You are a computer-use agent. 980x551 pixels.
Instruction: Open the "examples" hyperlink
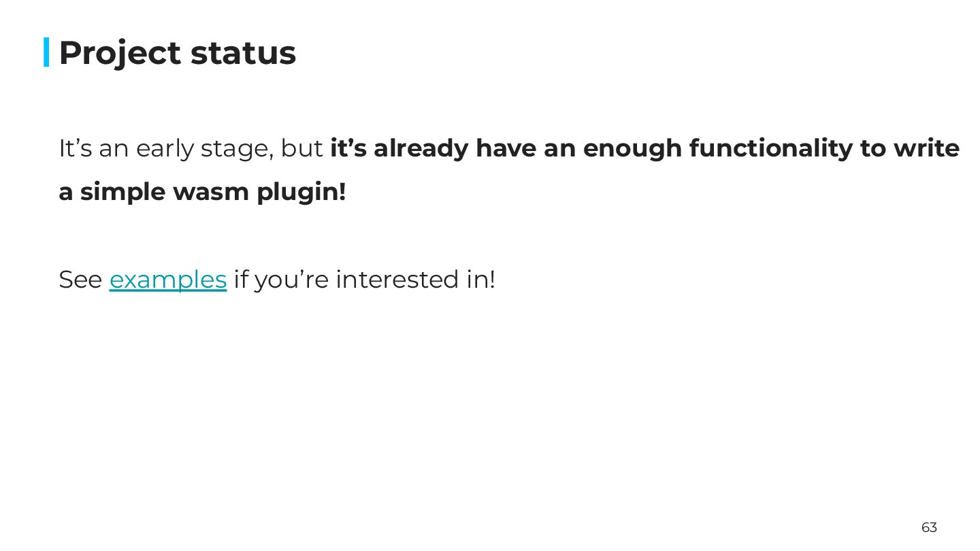pos(167,280)
